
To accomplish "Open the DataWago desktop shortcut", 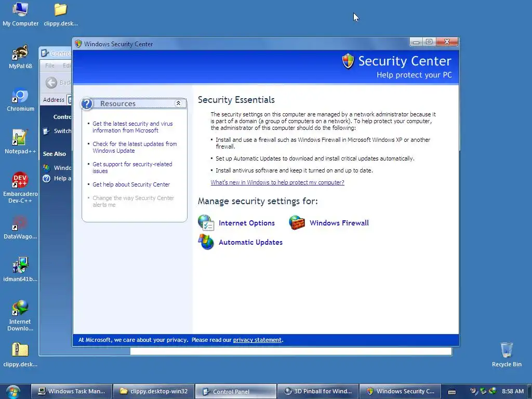I will 20,228.
